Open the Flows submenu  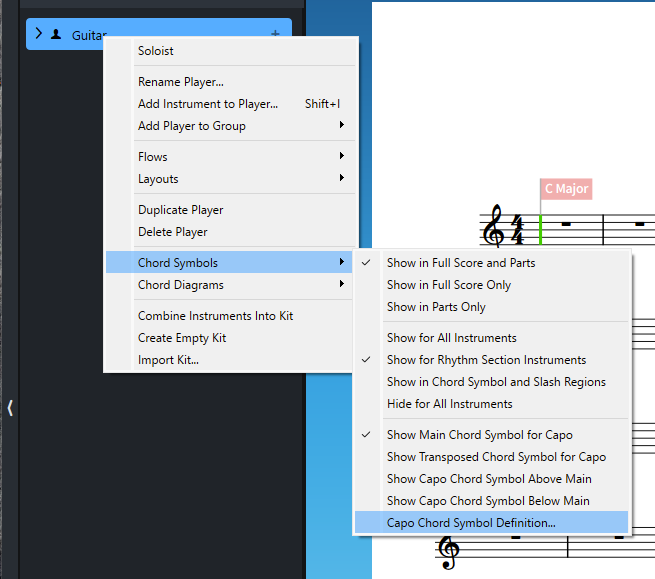[x=230, y=157]
